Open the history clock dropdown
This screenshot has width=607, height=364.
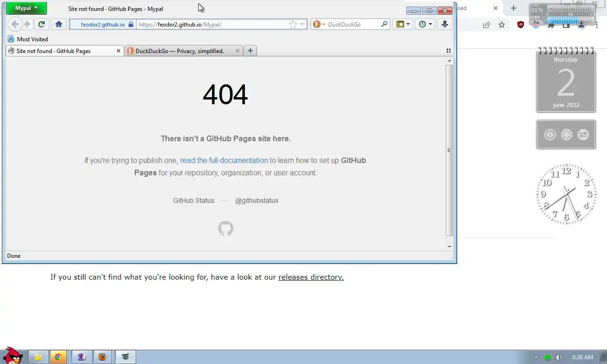[x=425, y=24]
